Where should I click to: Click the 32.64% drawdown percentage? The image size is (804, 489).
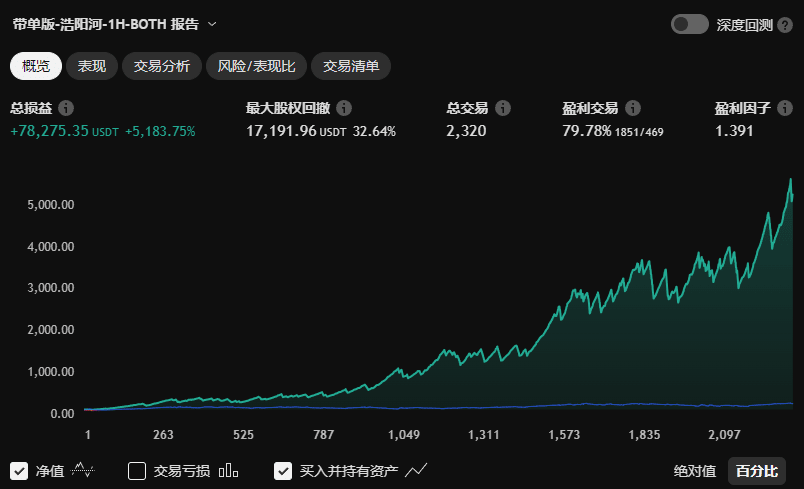(x=374, y=131)
